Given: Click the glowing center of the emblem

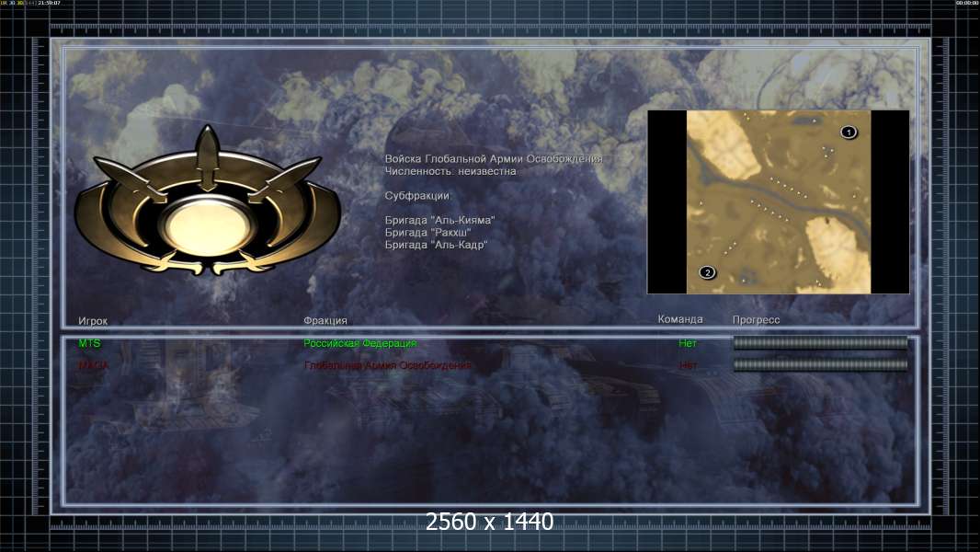Looking at the screenshot, I should click(x=208, y=227).
